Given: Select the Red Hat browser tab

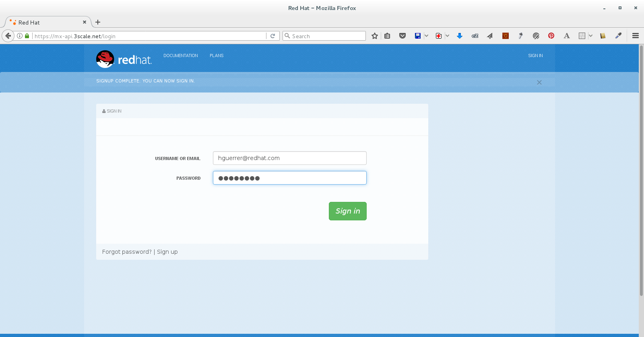Looking at the screenshot, I should (x=47, y=22).
